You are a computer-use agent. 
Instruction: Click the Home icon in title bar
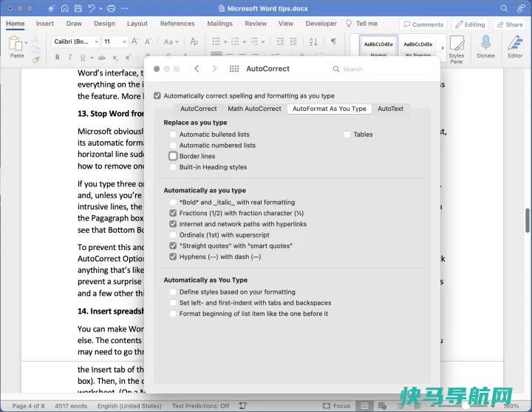(65, 8)
